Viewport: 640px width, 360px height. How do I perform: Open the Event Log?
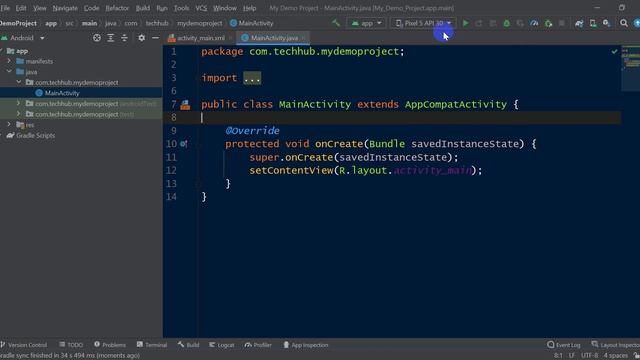[x=564, y=345]
